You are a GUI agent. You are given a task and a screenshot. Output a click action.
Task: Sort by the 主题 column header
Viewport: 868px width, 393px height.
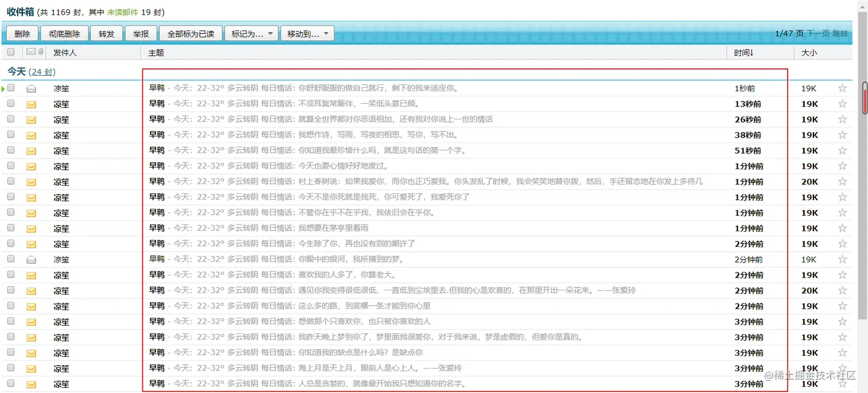point(156,52)
